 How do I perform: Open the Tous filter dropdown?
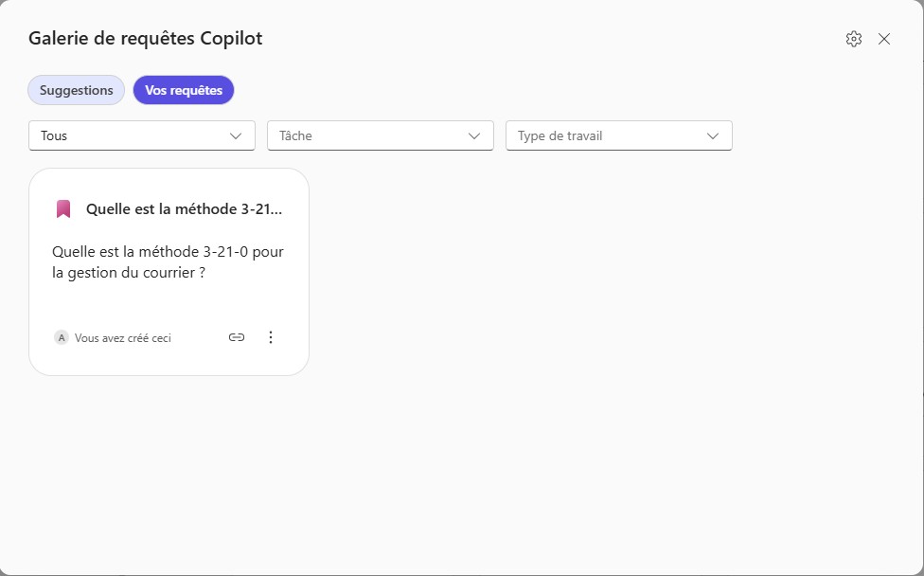[x=140, y=135]
